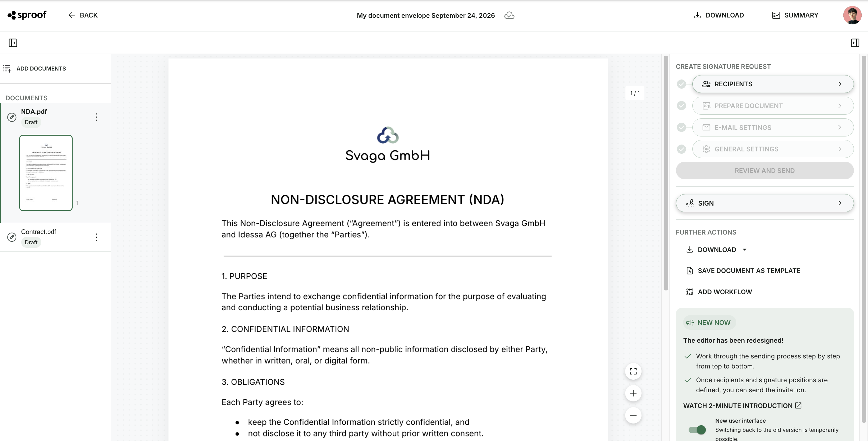
Task: Open the user profile avatar
Action: pyautogui.click(x=852, y=15)
